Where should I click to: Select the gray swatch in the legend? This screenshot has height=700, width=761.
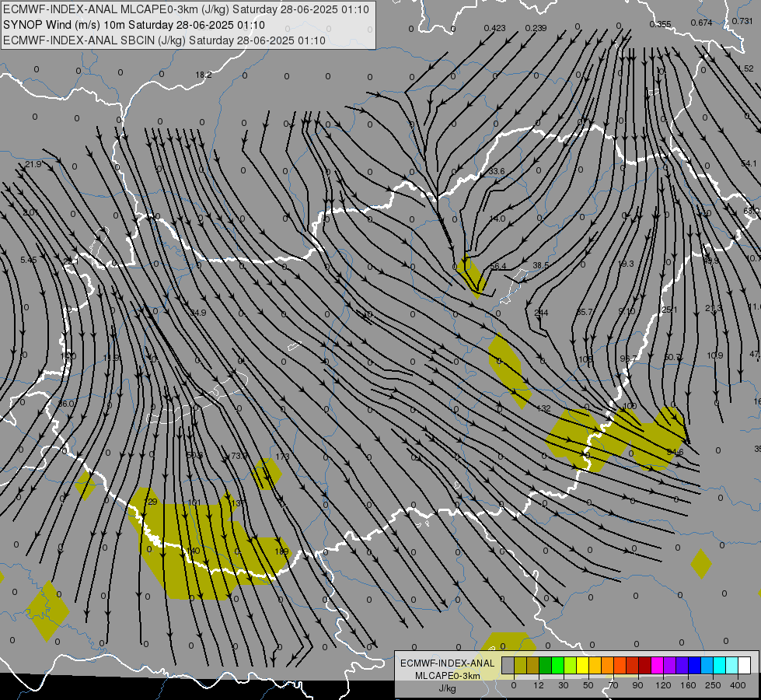(x=508, y=666)
